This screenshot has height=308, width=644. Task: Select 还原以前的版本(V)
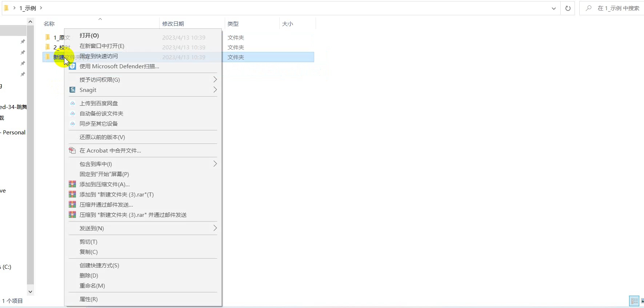[143, 137]
